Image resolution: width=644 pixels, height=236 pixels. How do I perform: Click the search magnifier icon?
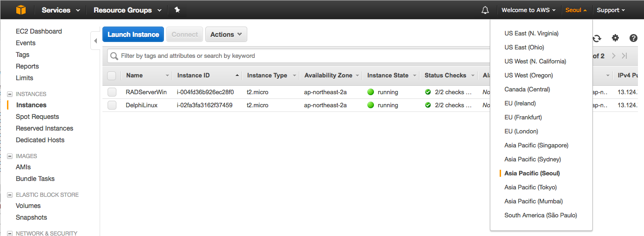(x=114, y=56)
